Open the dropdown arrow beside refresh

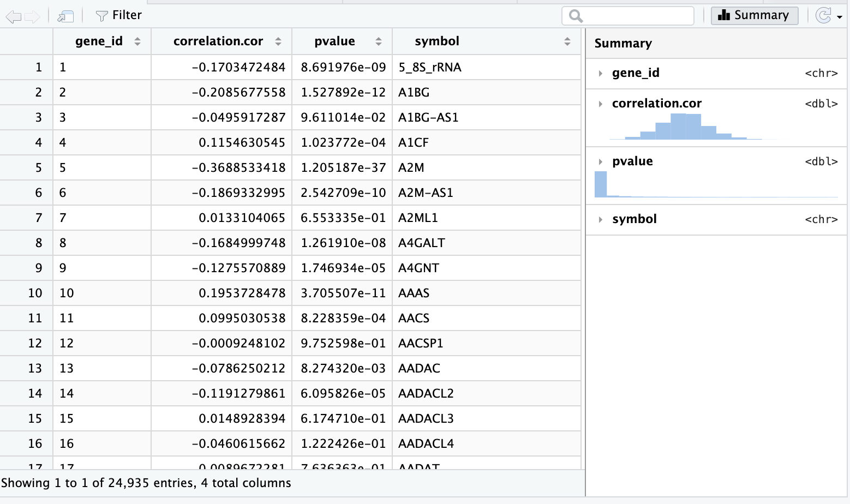(x=840, y=17)
